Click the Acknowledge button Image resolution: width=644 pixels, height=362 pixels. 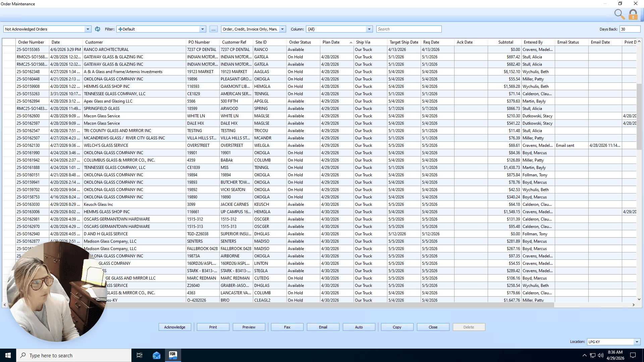[x=175, y=327]
